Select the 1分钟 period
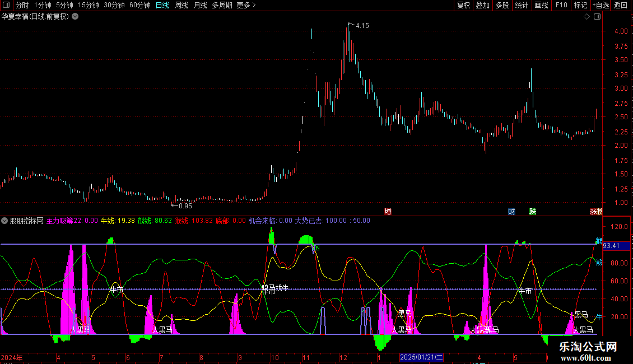633x364 pixels. point(43,5)
